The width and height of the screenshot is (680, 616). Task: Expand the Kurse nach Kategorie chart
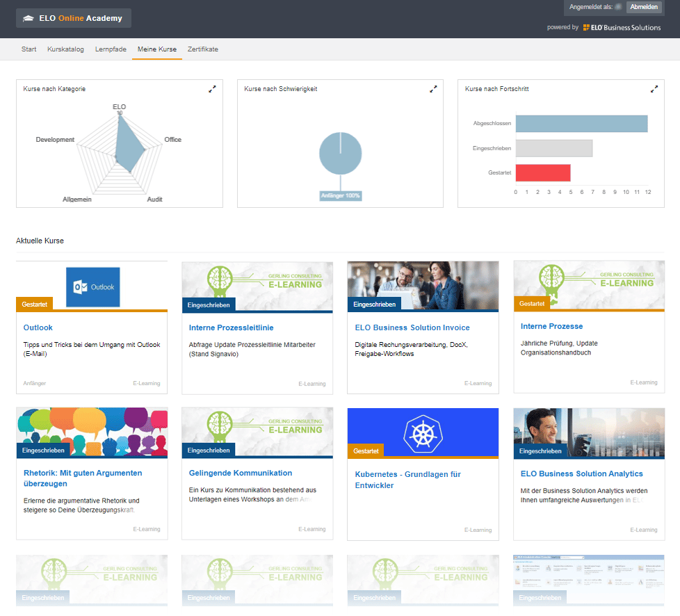(x=212, y=89)
